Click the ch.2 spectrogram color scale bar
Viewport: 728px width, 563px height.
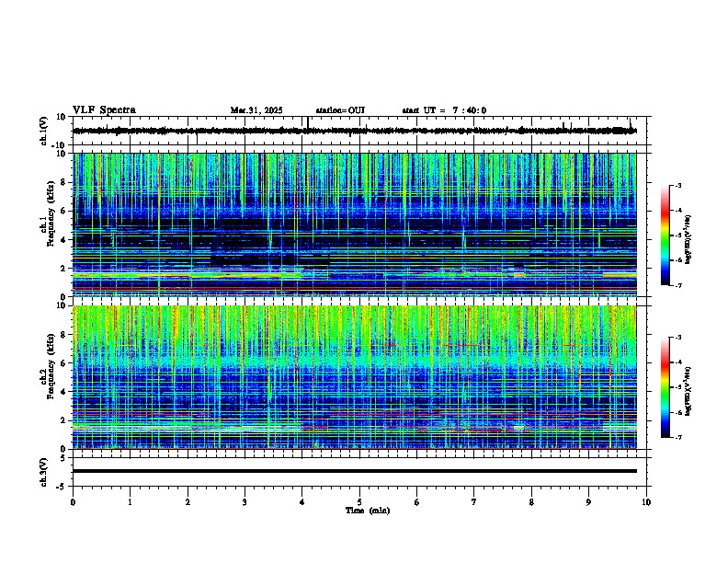tap(665, 387)
